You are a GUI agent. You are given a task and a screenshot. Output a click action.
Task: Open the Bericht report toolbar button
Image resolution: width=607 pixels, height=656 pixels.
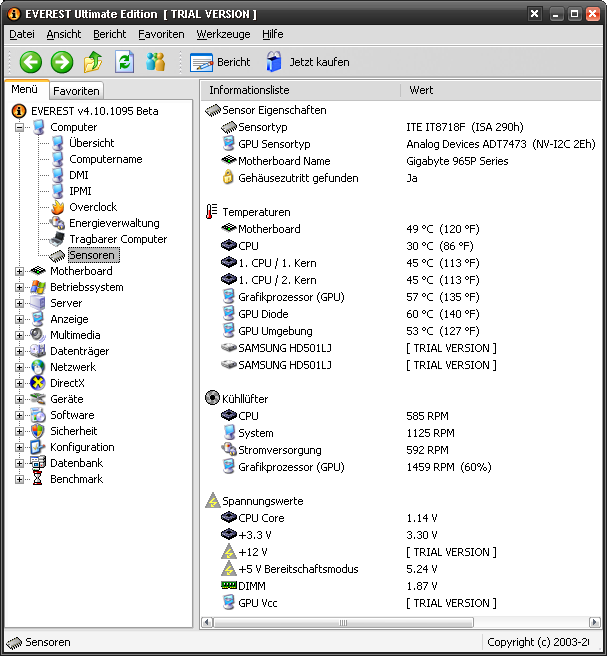220,62
